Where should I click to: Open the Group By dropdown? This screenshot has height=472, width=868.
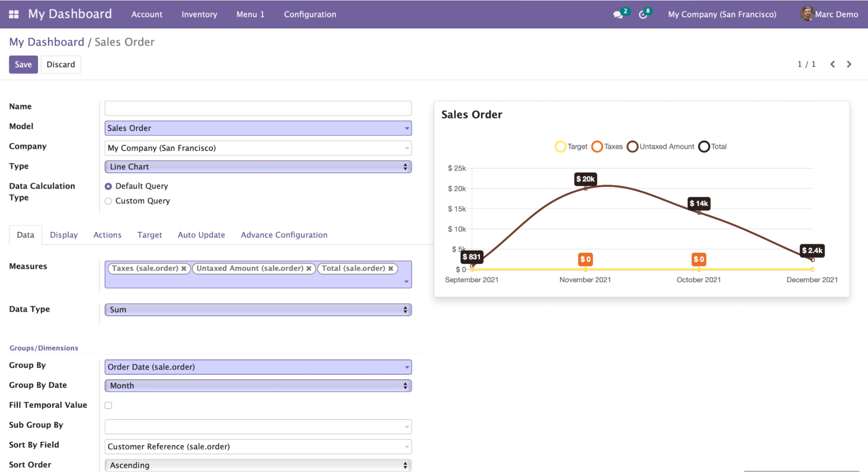point(258,367)
